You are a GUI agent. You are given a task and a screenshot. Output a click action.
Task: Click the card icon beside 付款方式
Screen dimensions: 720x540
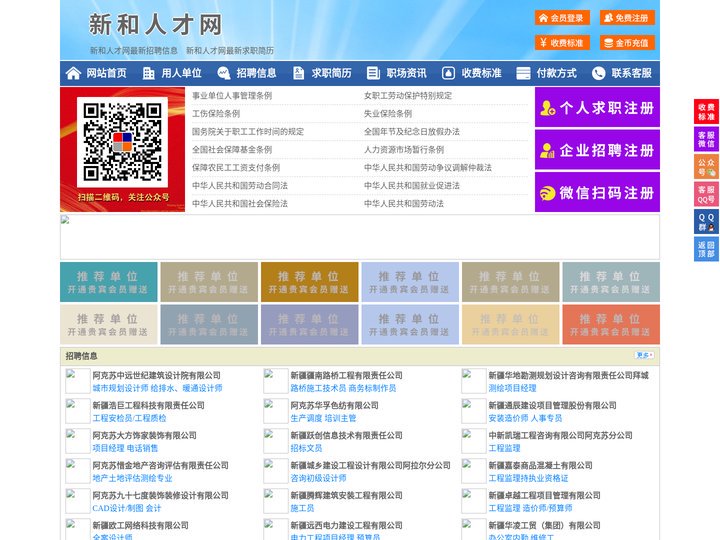[523, 73]
